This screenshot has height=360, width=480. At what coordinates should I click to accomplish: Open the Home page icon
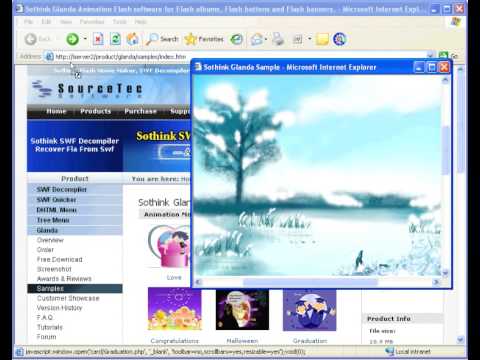pyautogui.click(x=133, y=39)
